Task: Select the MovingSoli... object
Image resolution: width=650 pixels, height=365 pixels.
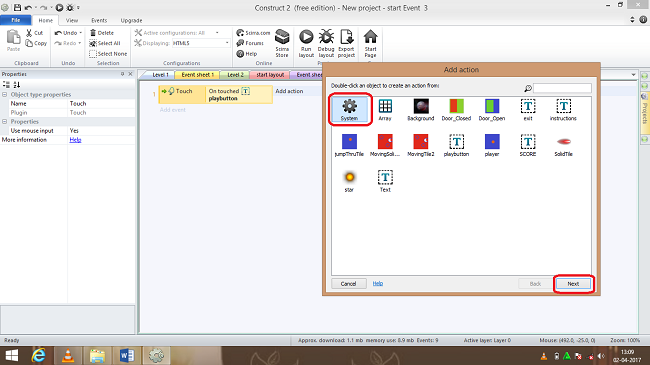Action: point(385,146)
